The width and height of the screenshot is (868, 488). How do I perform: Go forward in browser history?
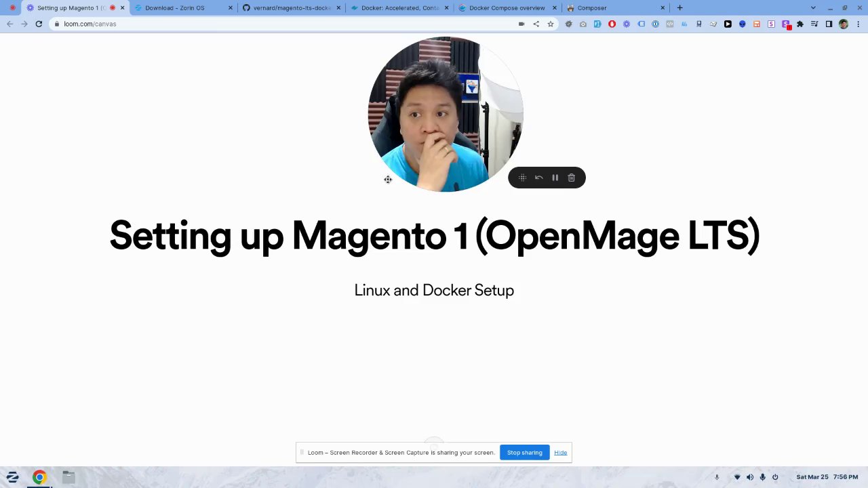coord(24,24)
